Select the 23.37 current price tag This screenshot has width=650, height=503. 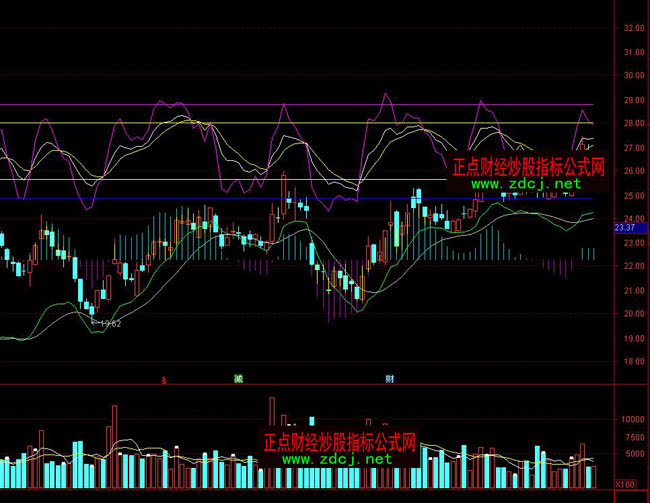coord(625,228)
